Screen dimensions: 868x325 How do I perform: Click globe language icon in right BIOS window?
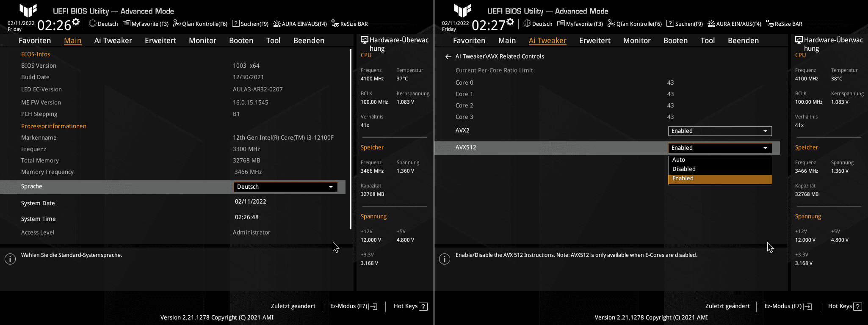[527, 24]
